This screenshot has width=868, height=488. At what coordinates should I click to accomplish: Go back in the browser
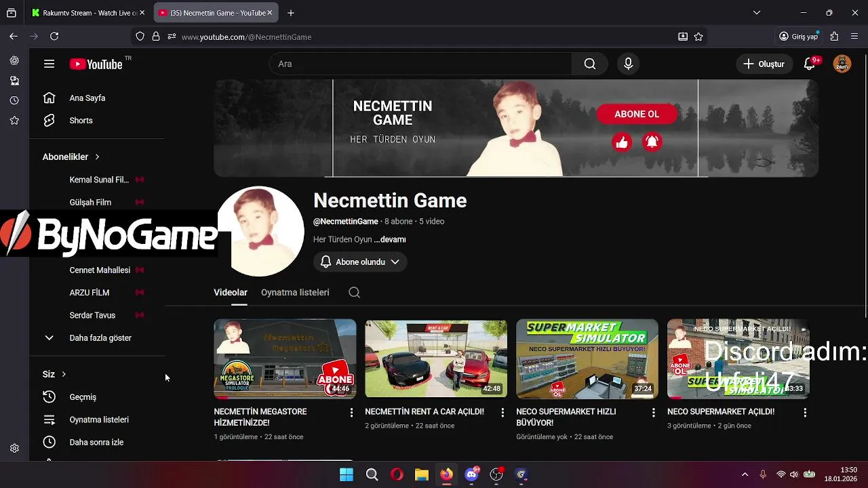[x=14, y=37]
